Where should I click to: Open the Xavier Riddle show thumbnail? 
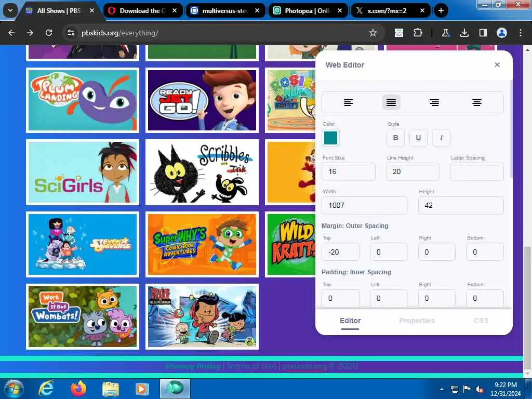pyautogui.click(x=202, y=316)
